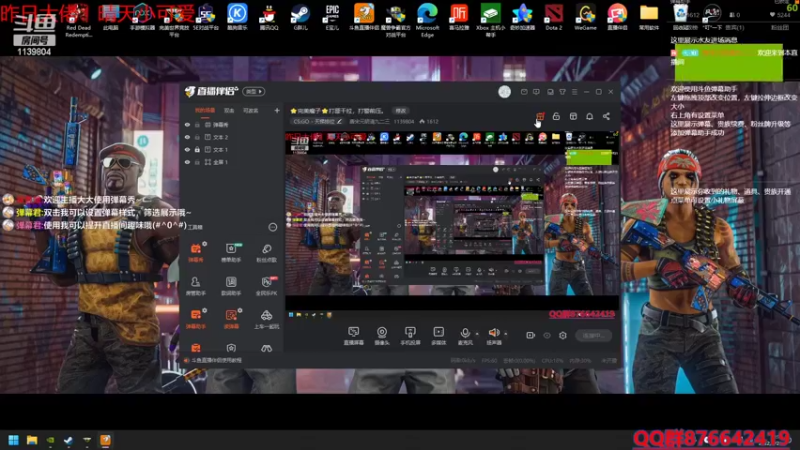This screenshot has height=450, width=800.
Task: Collapse the toolbox with the round button
Action: pos(273,227)
